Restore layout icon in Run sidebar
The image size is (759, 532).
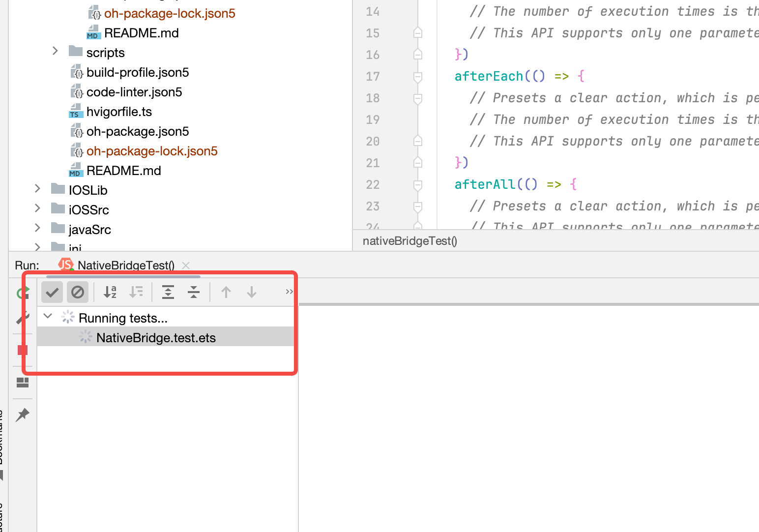pos(23,383)
